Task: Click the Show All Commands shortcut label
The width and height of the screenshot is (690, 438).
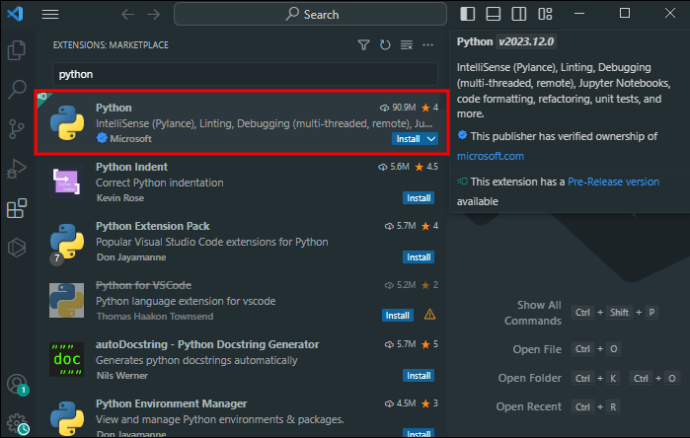Action: click(x=533, y=313)
